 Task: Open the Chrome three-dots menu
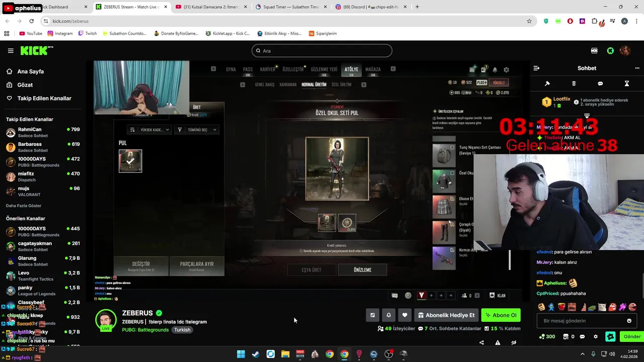[635, 21]
